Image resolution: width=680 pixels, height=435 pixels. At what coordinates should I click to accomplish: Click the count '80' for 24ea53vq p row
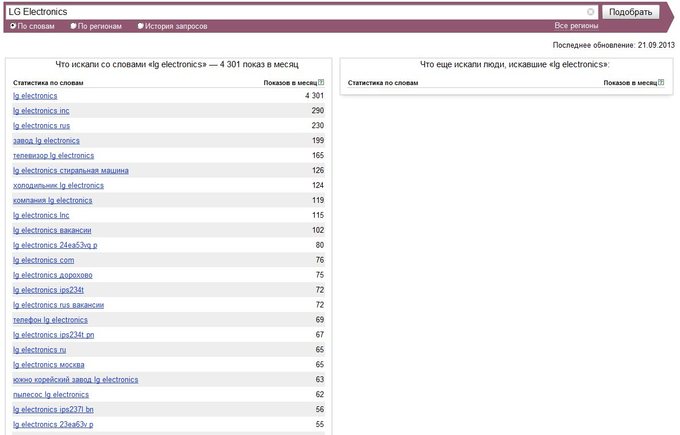click(x=320, y=245)
